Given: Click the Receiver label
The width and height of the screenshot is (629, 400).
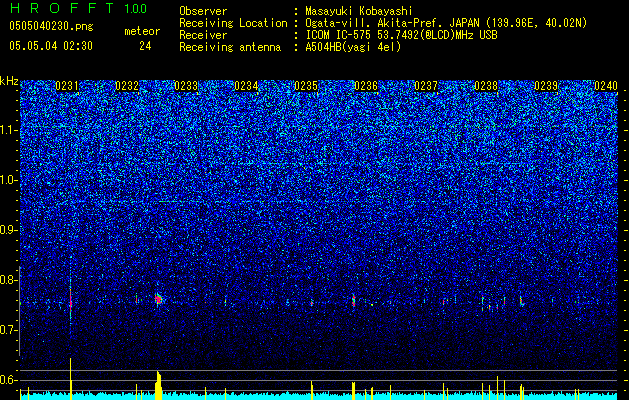Looking at the screenshot, I should point(203,35).
